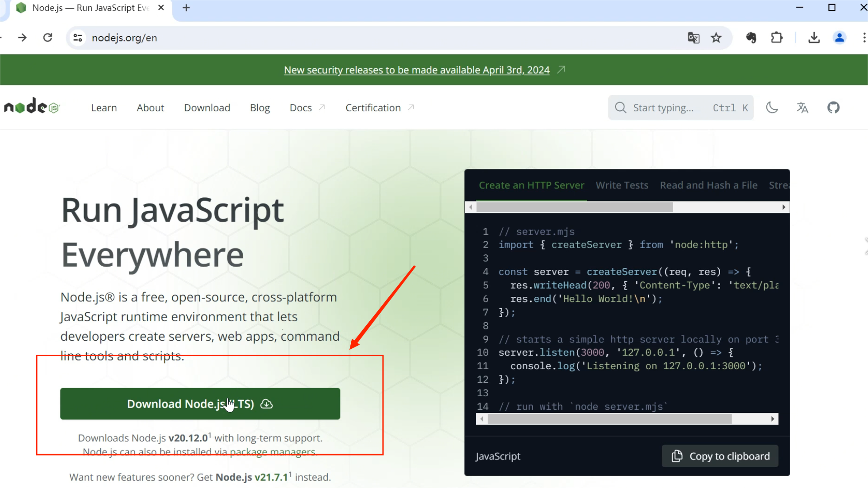
Task: Open site information icon in address bar
Action: click(x=78, y=38)
